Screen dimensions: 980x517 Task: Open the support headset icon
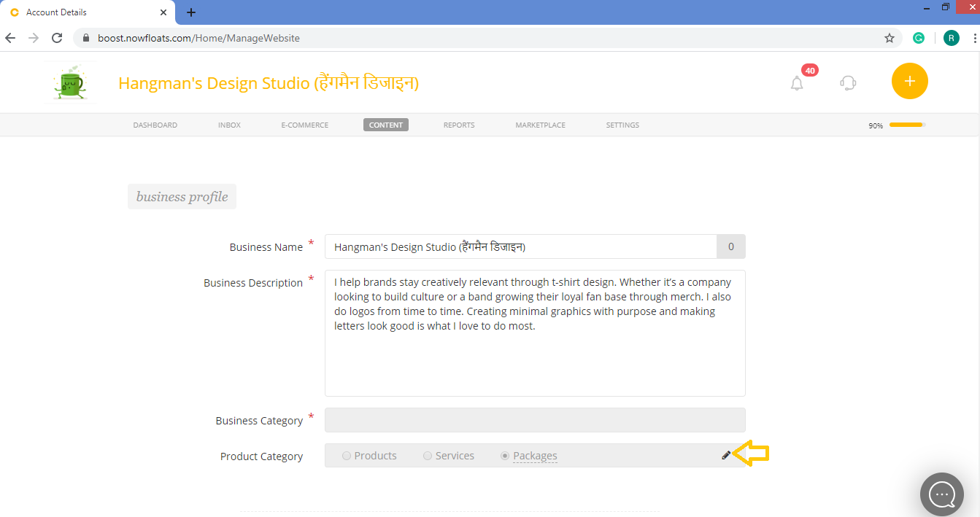848,82
